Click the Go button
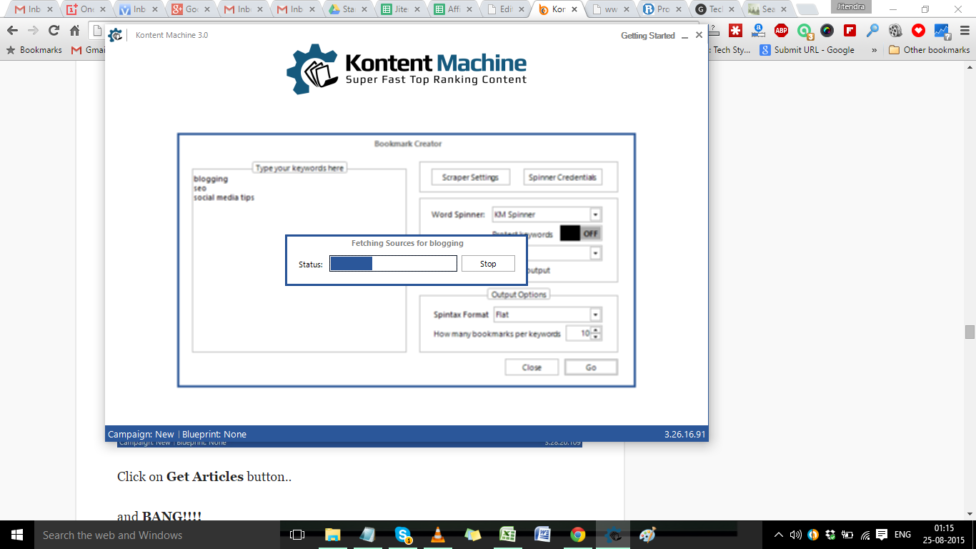The width and height of the screenshot is (976, 549). (x=591, y=367)
